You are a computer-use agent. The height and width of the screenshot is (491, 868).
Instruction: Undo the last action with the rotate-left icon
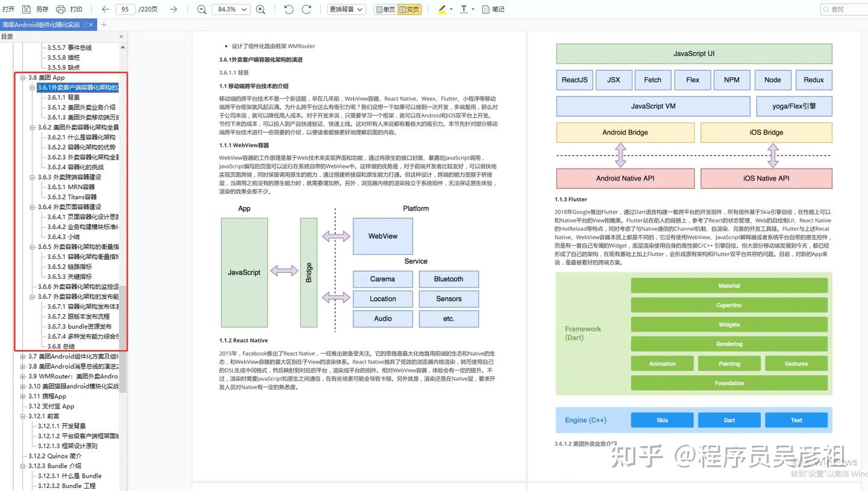[x=288, y=9]
